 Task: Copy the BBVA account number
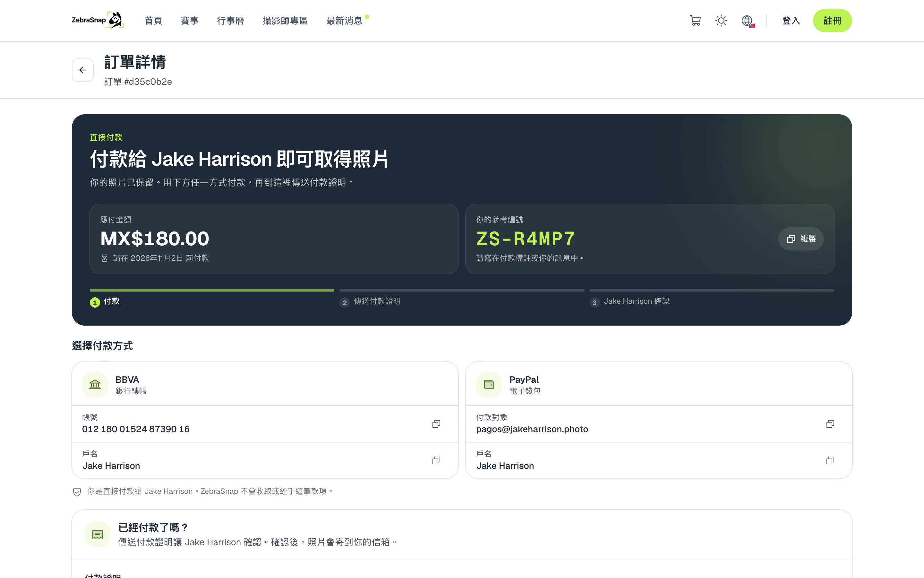pyautogui.click(x=436, y=424)
